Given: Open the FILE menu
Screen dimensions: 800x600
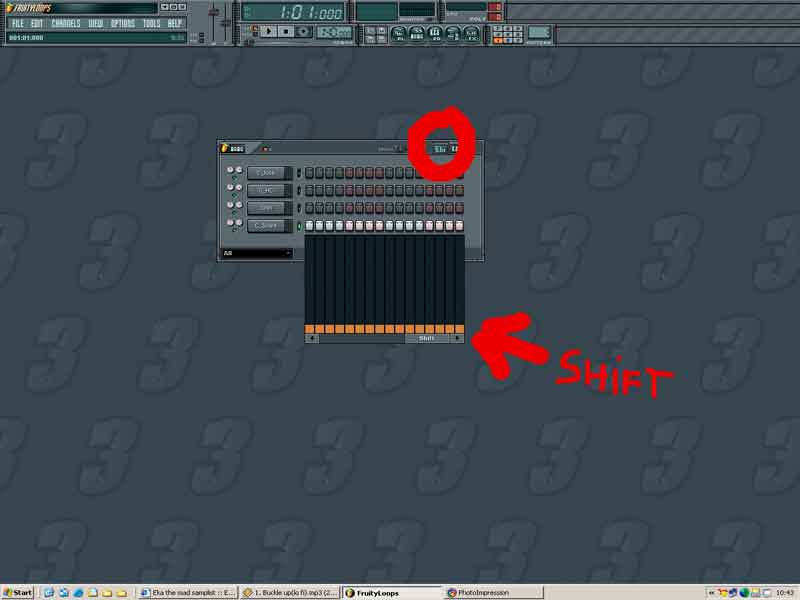Looking at the screenshot, I should (17, 23).
